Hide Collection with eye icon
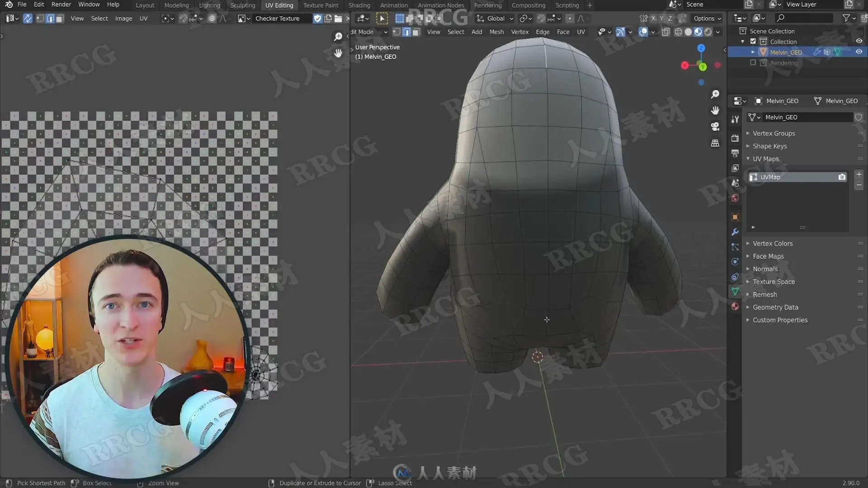Viewport: 868px width, 488px height. [x=859, y=41]
